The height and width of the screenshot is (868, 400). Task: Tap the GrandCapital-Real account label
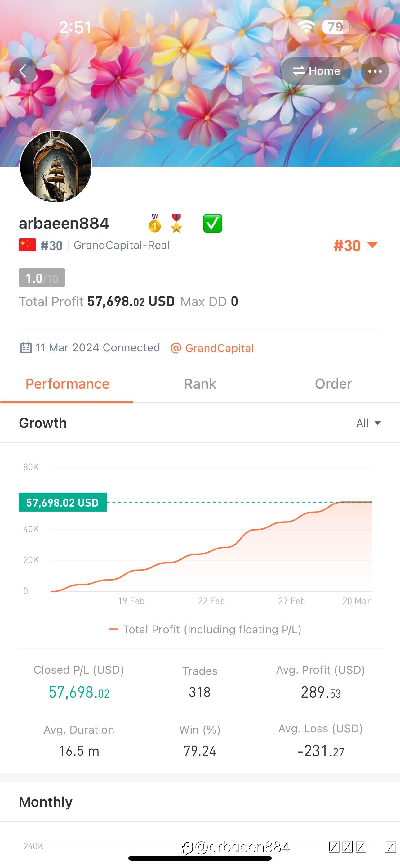[x=122, y=245]
